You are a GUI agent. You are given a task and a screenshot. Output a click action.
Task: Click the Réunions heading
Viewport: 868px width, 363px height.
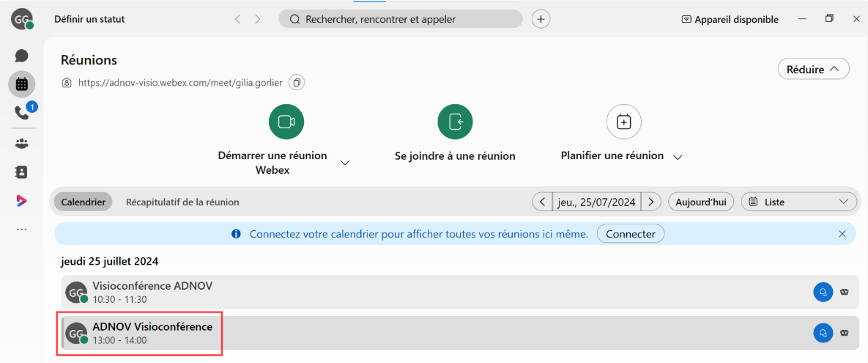coord(89,59)
